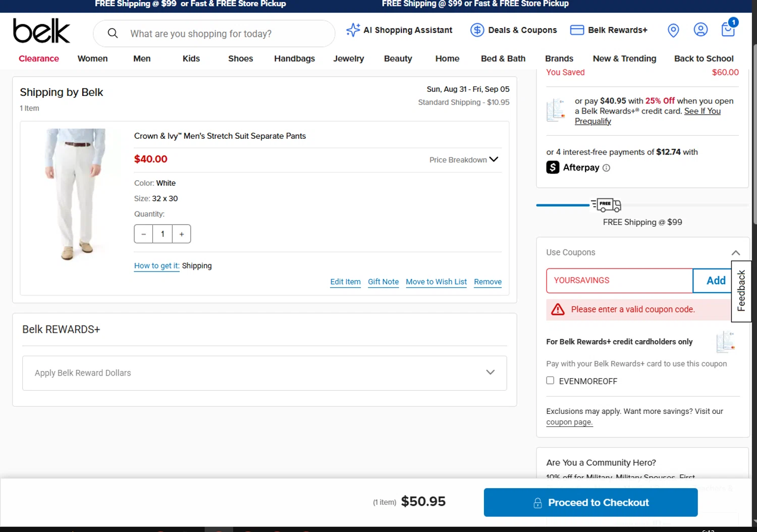Open the Brands menu
This screenshot has height=532, width=757.
pyautogui.click(x=559, y=59)
